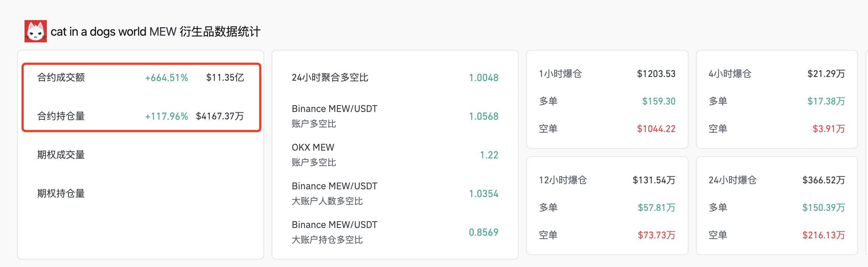This screenshot has width=868, height=267.
Task: Select the 12小时爆仓 card heading
Action: click(x=563, y=180)
